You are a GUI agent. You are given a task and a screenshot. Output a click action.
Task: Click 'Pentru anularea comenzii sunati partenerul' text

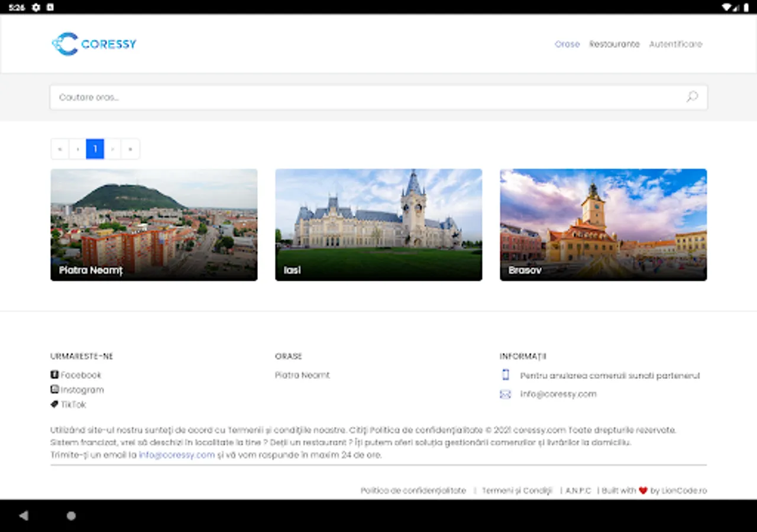pyautogui.click(x=610, y=375)
